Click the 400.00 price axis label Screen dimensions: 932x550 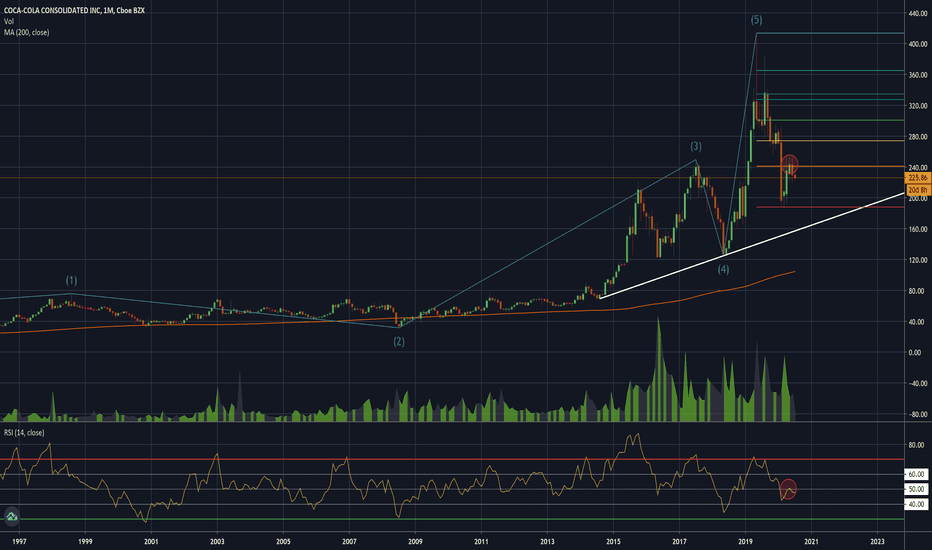(x=918, y=44)
